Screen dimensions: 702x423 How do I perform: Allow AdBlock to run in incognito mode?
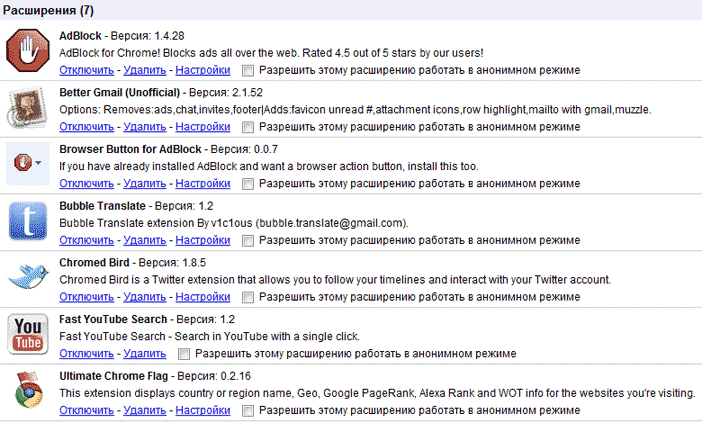248,71
